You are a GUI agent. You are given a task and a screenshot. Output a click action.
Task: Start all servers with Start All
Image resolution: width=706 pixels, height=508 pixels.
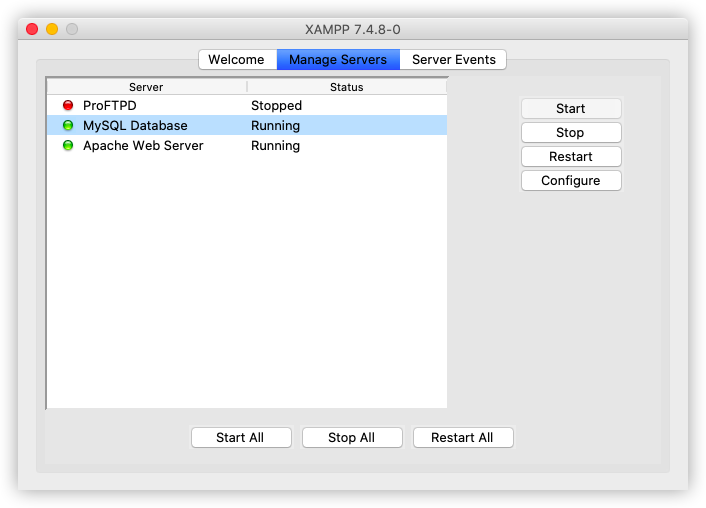pyautogui.click(x=241, y=437)
